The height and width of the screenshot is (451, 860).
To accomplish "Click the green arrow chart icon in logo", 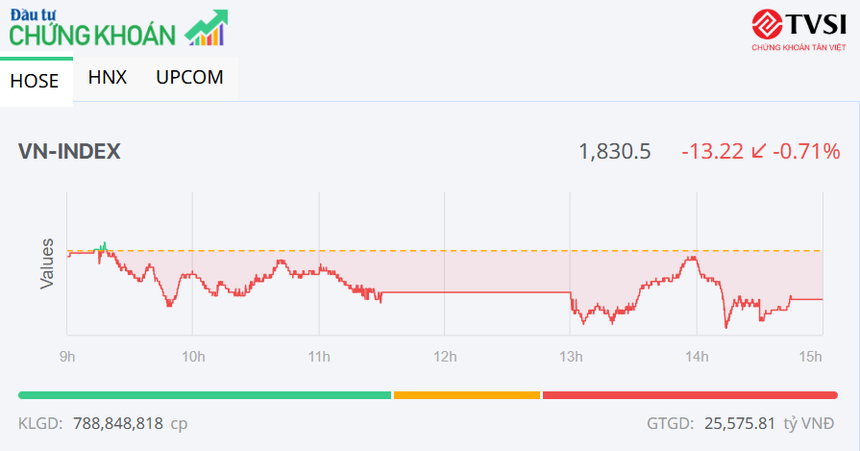I will tap(208, 29).
